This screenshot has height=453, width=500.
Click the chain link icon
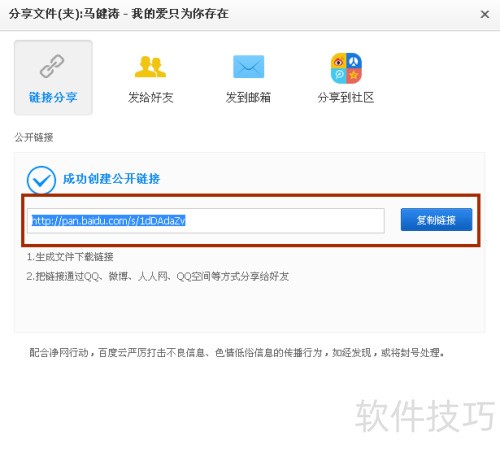point(52,66)
